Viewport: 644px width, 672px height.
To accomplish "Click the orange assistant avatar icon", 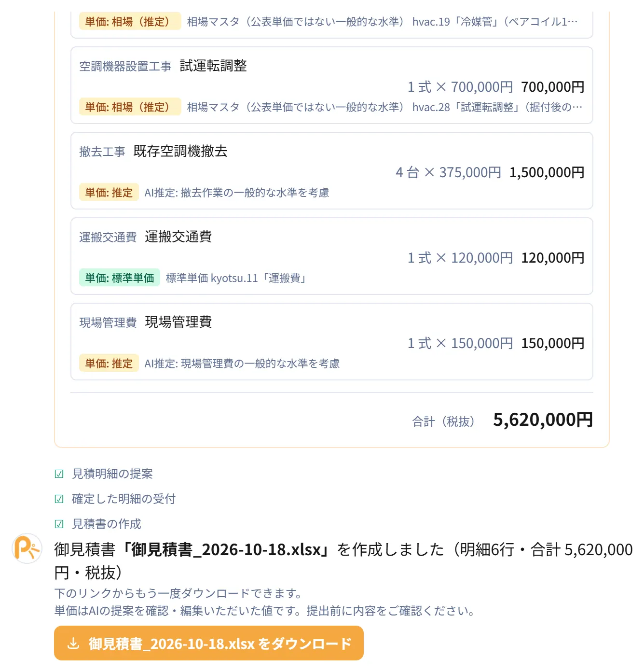I will coord(27,548).
